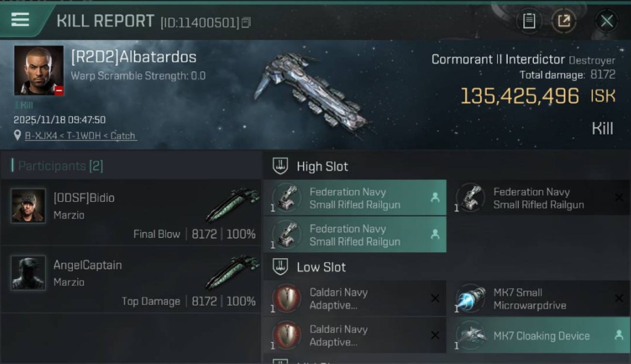Open Albatardos pilot portrait
The height and width of the screenshot is (364, 631).
[x=39, y=70]
